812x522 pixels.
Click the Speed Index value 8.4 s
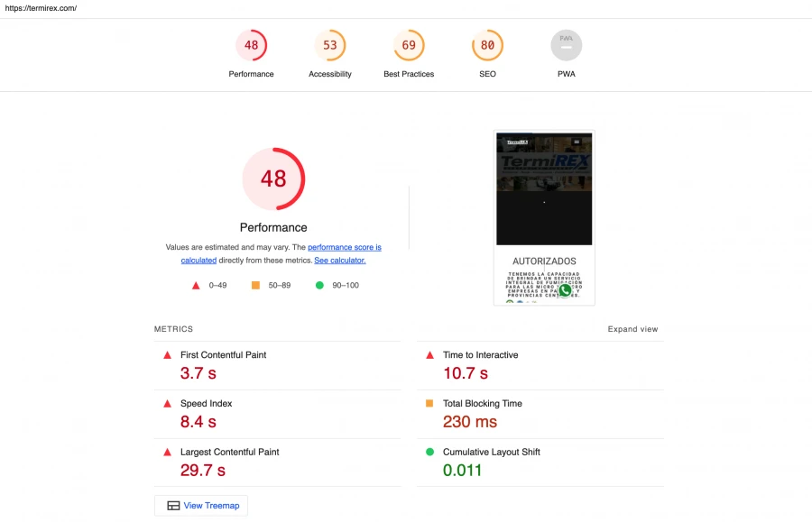198,422
